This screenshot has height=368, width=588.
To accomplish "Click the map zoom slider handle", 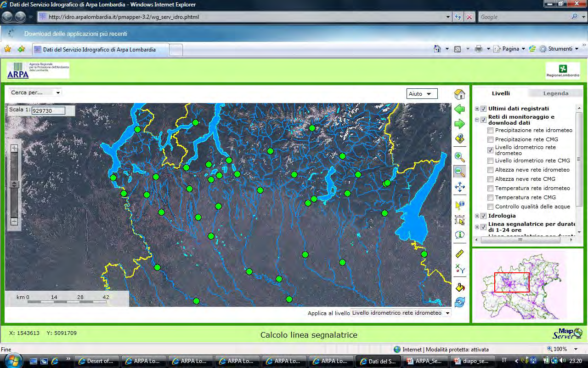I will [14, 184].
